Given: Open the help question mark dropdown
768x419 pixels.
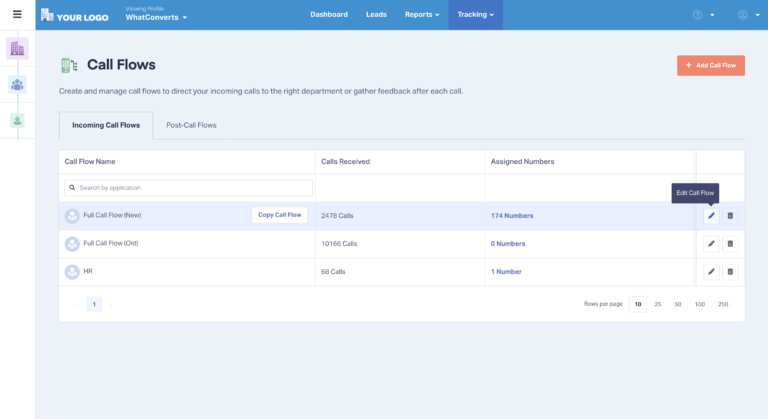Looking at the screenshot, I should [703, 15].
